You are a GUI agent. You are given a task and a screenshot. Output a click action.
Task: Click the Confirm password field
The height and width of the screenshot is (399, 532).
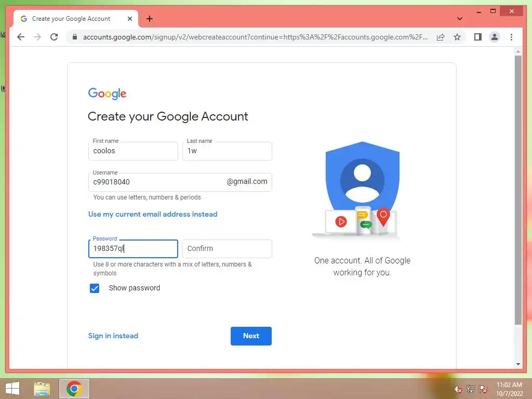point(227,249)
